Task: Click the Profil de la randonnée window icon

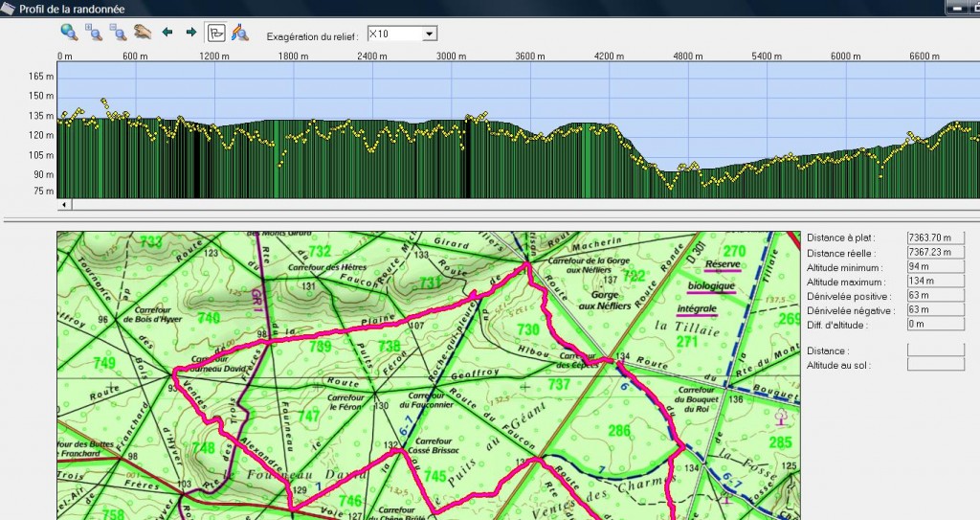Action: pos(9,8)
